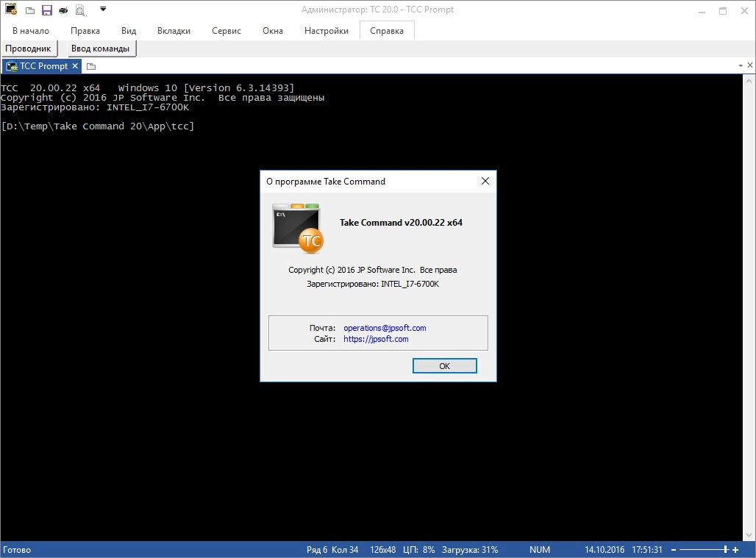Click the Ряд 6 Кол 34 status indicator

pos(332,550)
